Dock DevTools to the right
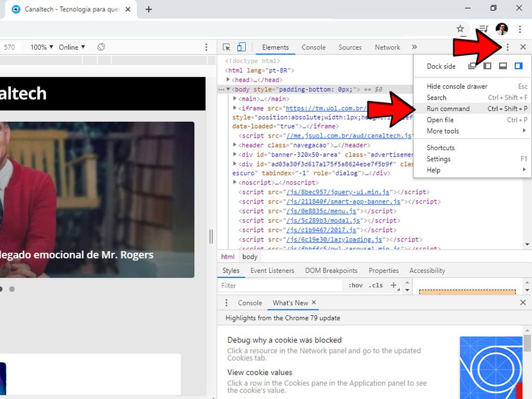The width and height of the screenshot is (532, 399). coord(518,66)
